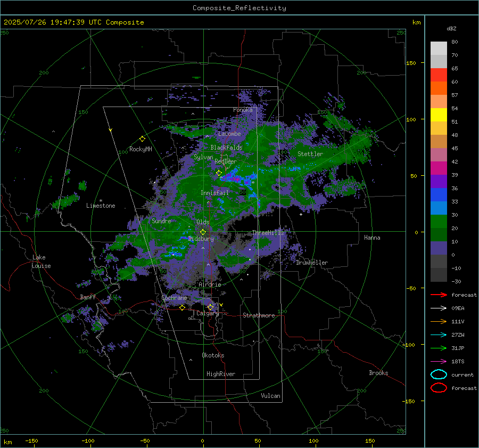Viewport: 479px width, 448px height.
Task: Click the orange 111V arrow legend icon
Action: 439,321
